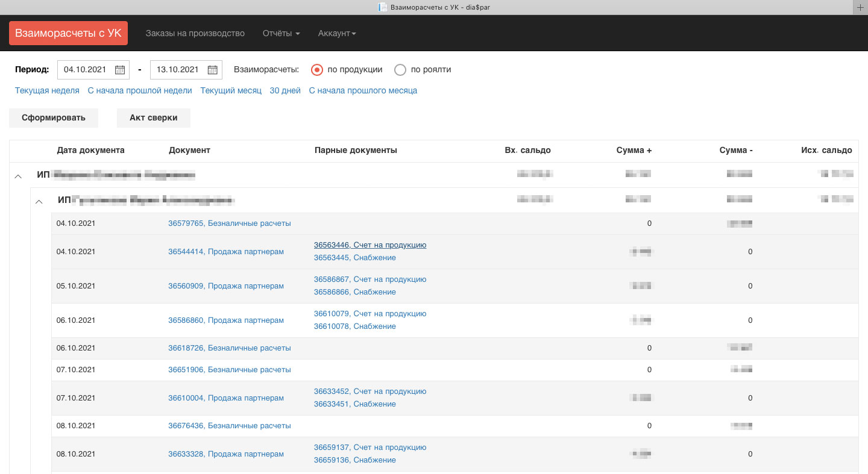Choose the С начала прошлого месяца shortcut

tap(363, 91)
